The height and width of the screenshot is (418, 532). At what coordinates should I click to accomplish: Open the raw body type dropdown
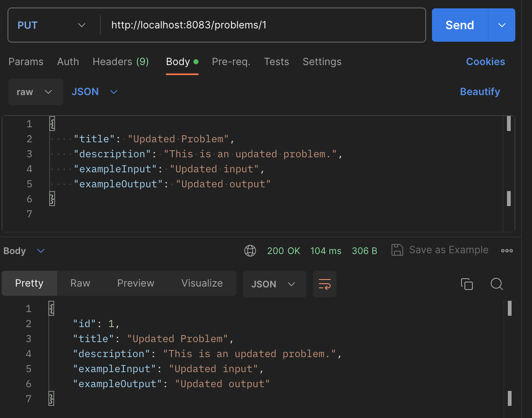pos(35,92)
